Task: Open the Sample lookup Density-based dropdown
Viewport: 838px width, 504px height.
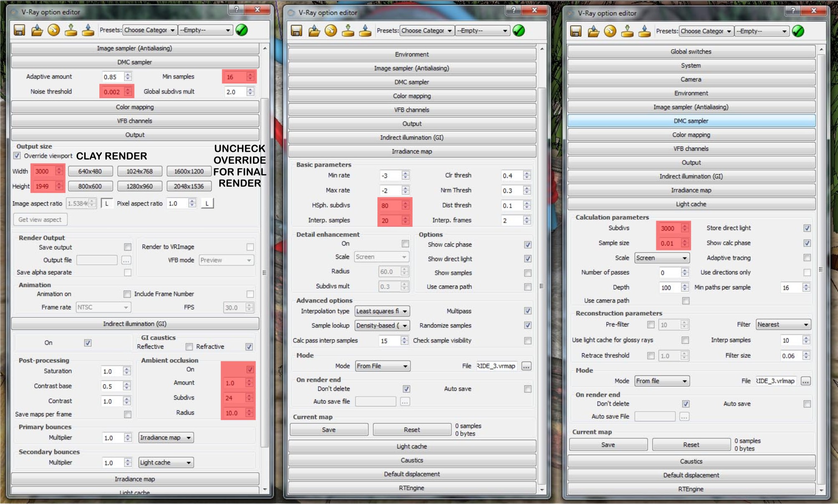Action: [x=382, y=325]
